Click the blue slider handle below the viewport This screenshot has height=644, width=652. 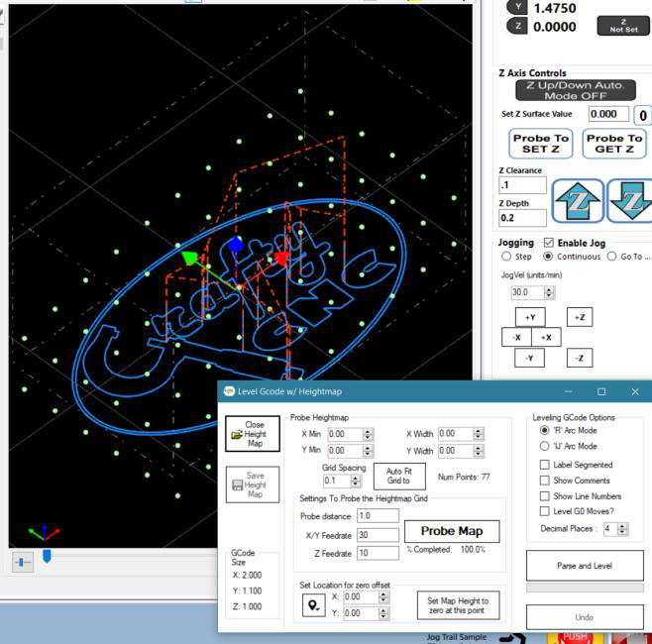click(x=47, y=556)
